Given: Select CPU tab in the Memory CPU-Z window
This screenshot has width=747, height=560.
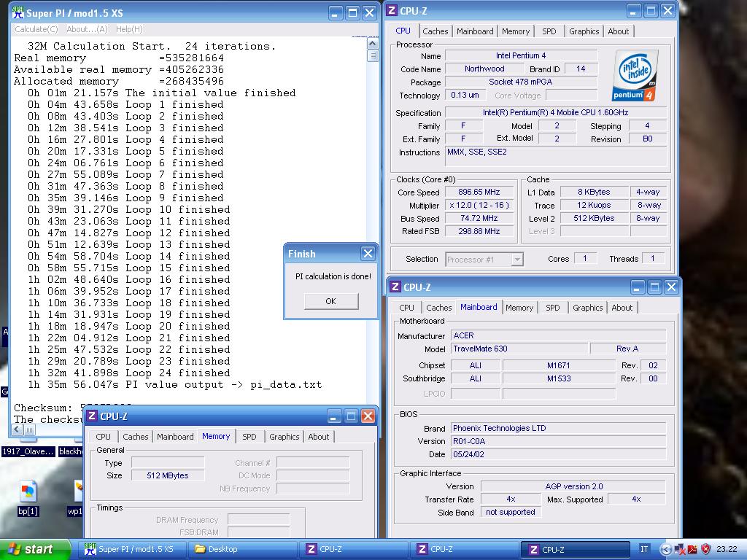Looking at the screenshot, I should pos(103,437).
